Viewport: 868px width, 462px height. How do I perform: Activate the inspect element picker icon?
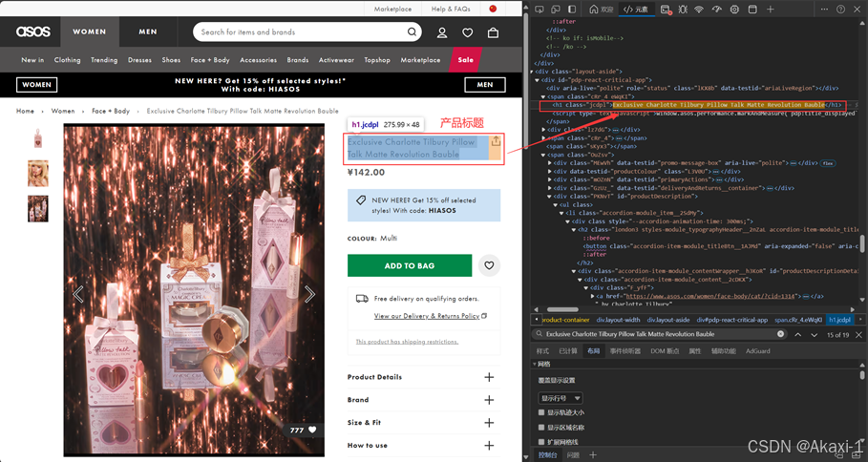[x=540, y=9]
